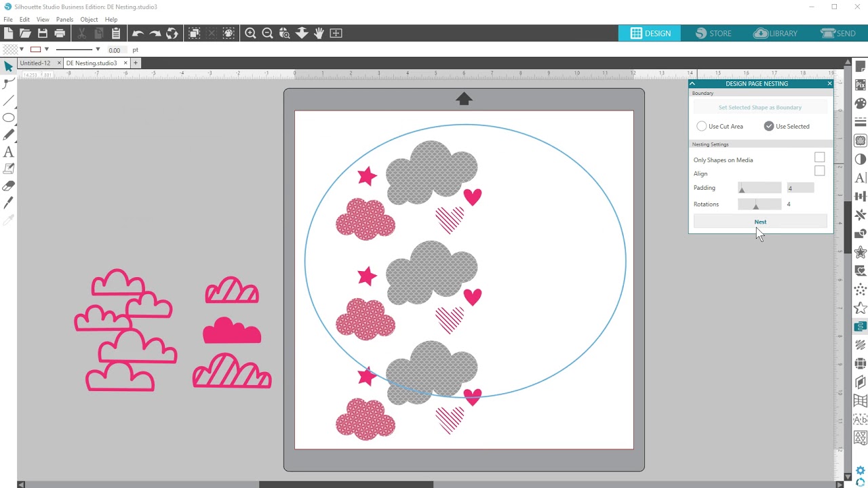The width and height of the screenshot is (868, 488).
Task: Click the horizontal scrollbar thumb
Action: (x=346, y=485)
